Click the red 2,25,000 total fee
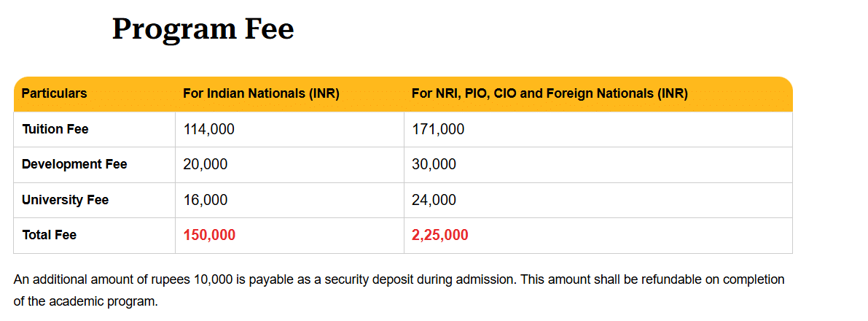This screenshot has height=321, width=868. [x=439, y=235]
